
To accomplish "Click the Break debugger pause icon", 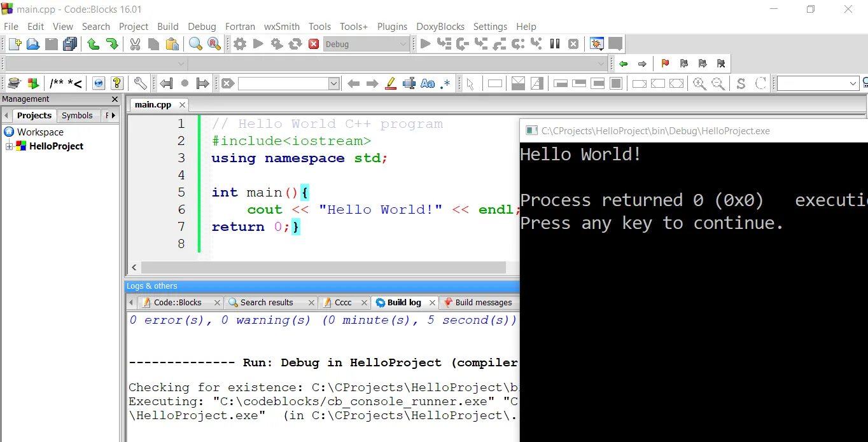I will 555,44.
